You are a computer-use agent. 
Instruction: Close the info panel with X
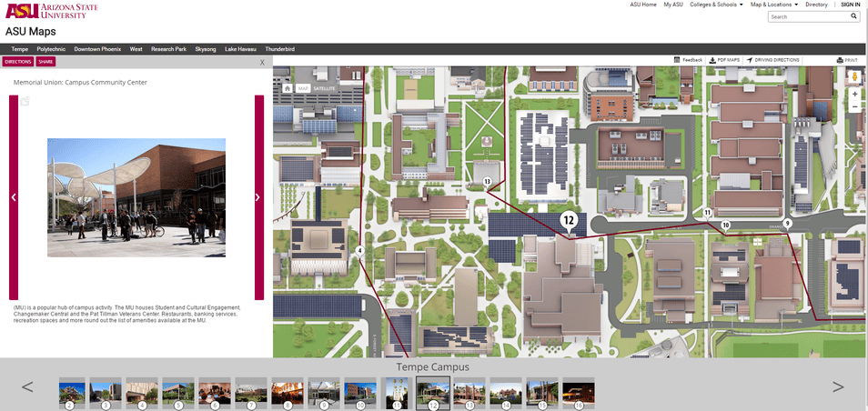(x=262, y=63)
